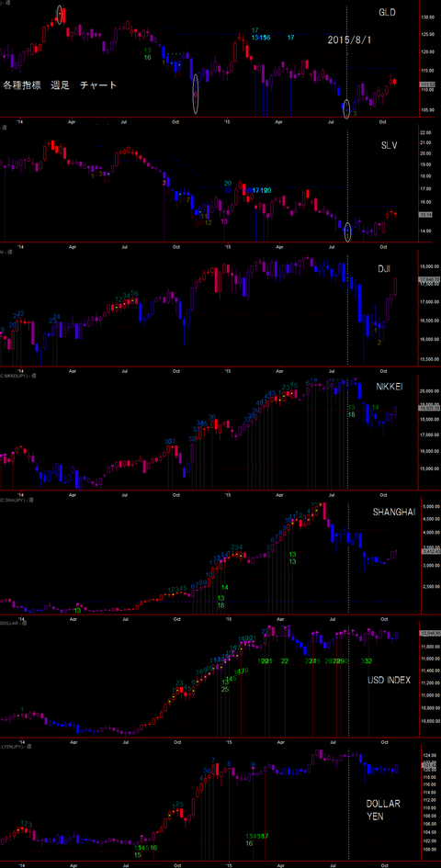
Task: Click the 19.00 value on SLV axis
Action: click(x=426, y=165)
